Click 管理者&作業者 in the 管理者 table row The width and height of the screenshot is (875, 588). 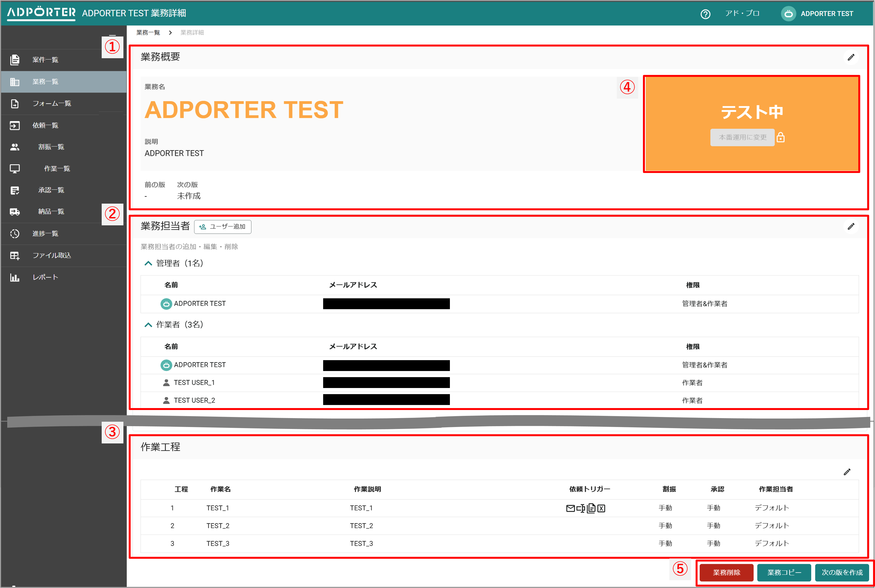point(704,304)
